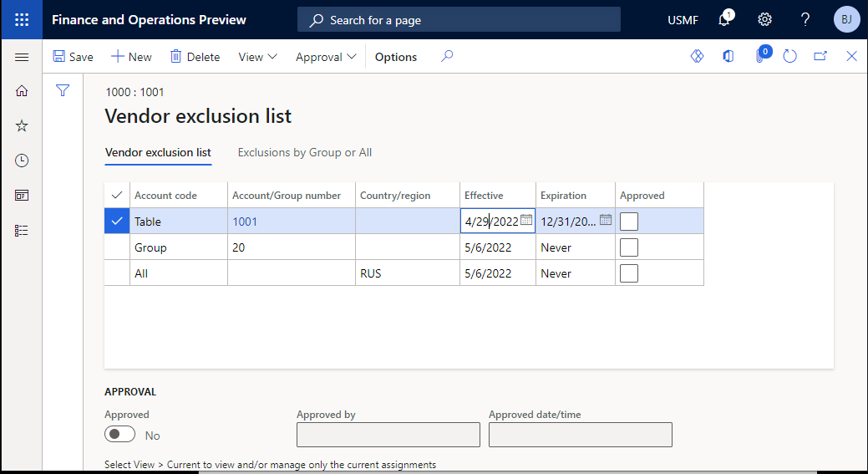Click the Delete button
This screenshot has height=474, width=868.
[195, 57]
